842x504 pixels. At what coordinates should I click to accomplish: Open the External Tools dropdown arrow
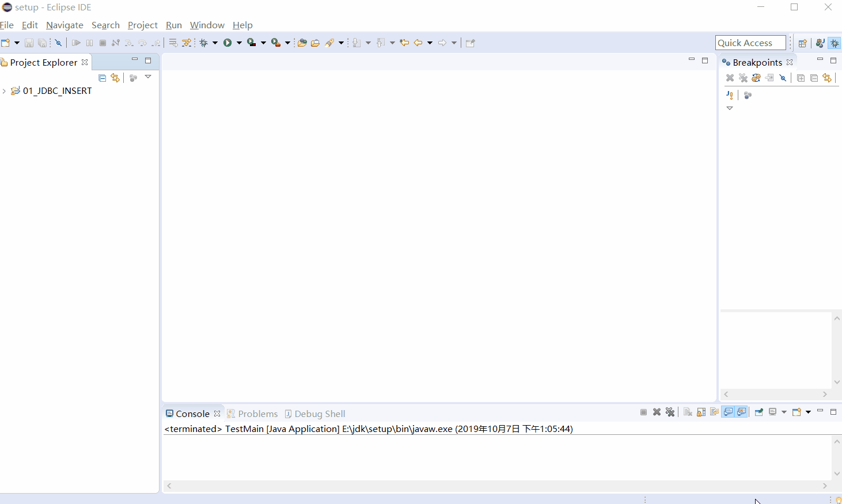point(287,43)
